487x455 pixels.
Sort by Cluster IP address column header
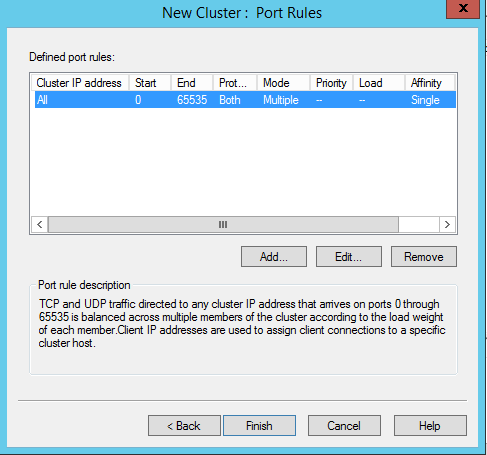point(80,83)
